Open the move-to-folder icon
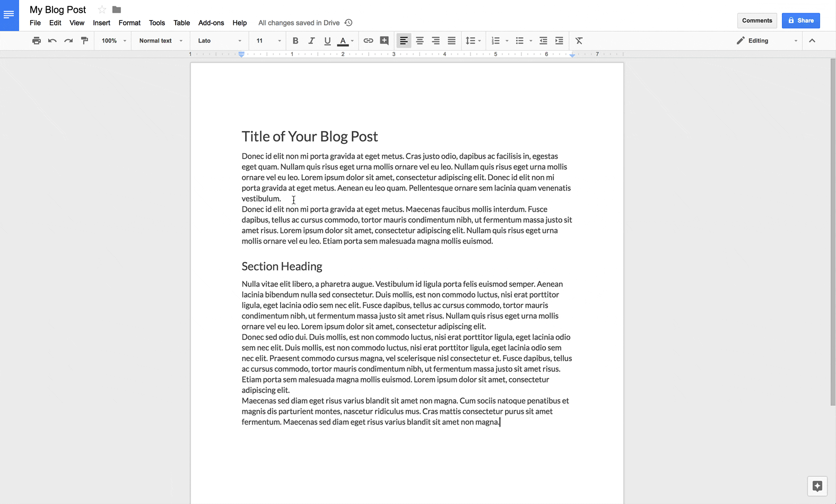This screenshot has width=836, height=504. tap(117, 10)
